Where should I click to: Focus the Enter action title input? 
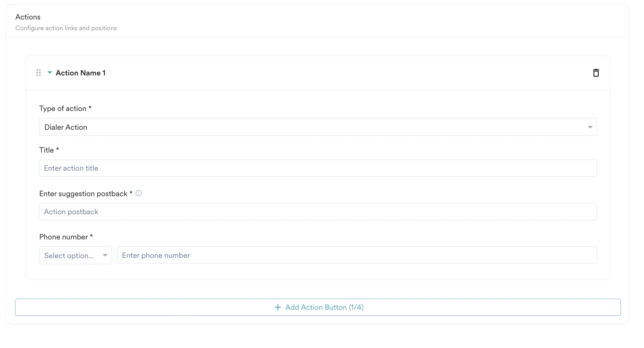click(318, 168)
